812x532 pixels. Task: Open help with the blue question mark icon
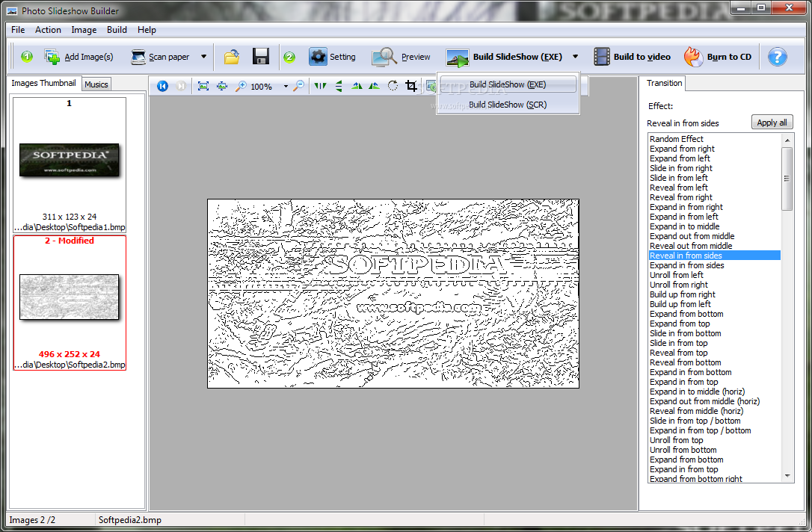[777, 56]
